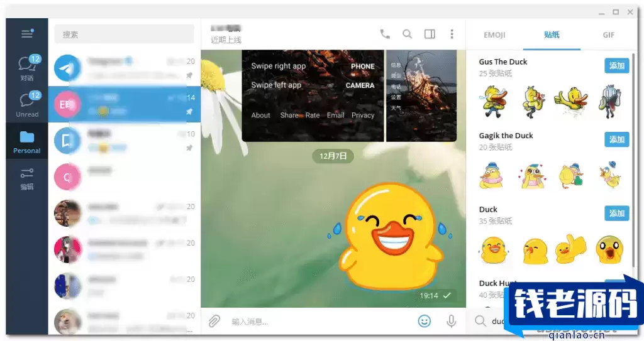Record a voice message with microphone
The image size is (644, 341).
451,321
